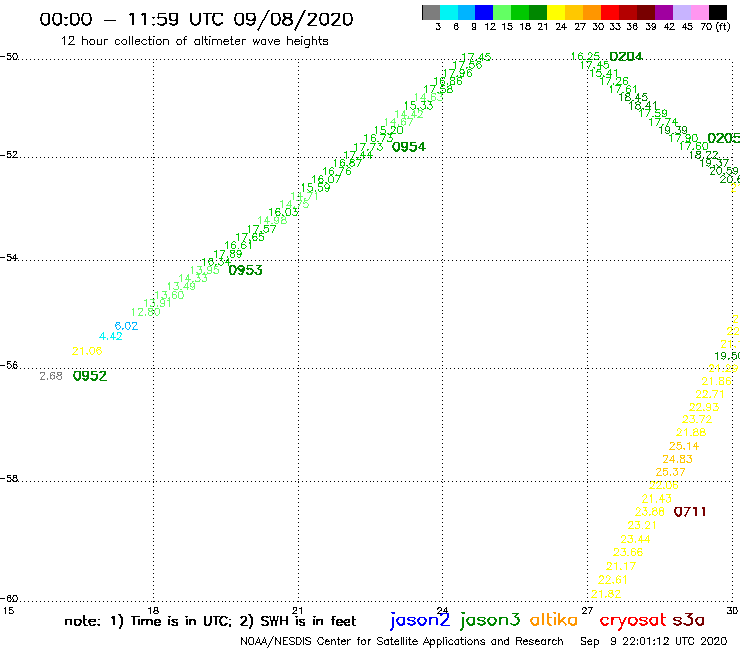Click the cyan 4.42 wave height value
The image size is (740, 650).
pyautogui.click(x=110, y=336)
